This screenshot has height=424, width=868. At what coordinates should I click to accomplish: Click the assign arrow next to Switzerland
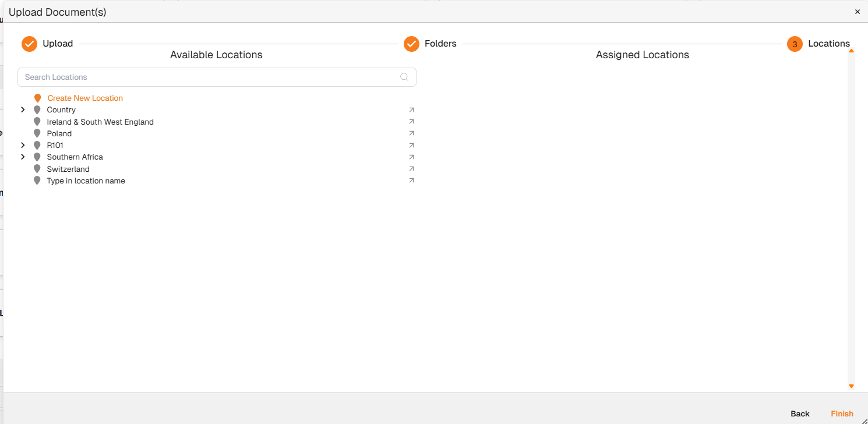coord(411,169)
